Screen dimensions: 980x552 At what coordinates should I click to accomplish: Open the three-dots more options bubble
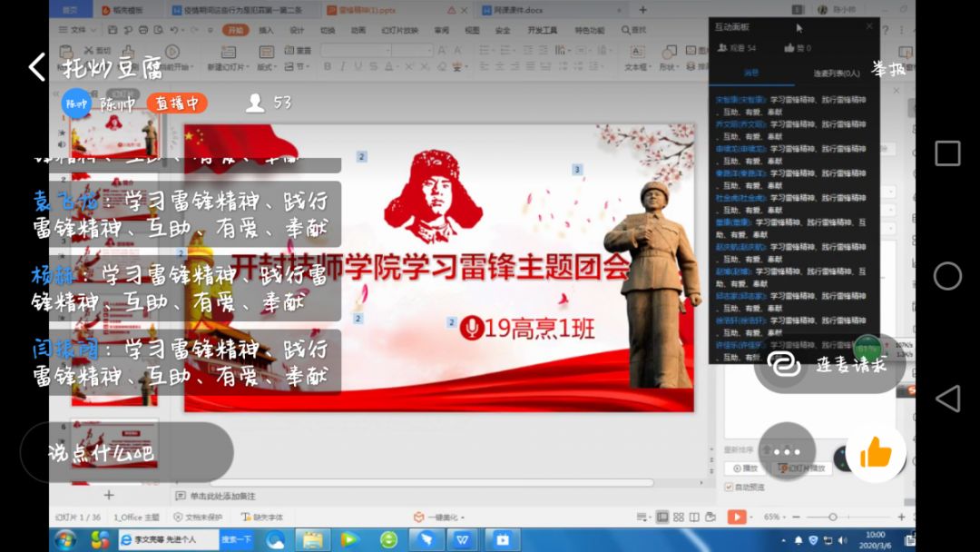click(x=787, y=451)
